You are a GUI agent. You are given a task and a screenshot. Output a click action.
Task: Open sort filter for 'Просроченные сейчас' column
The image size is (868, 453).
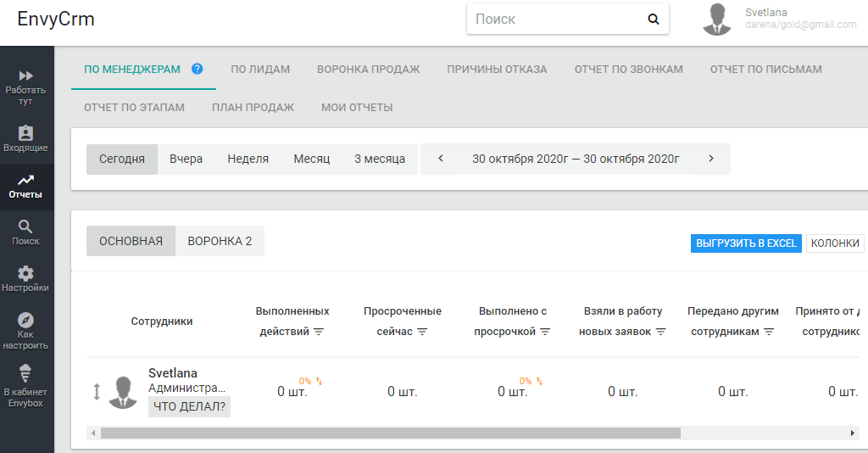tap(422, 332)
